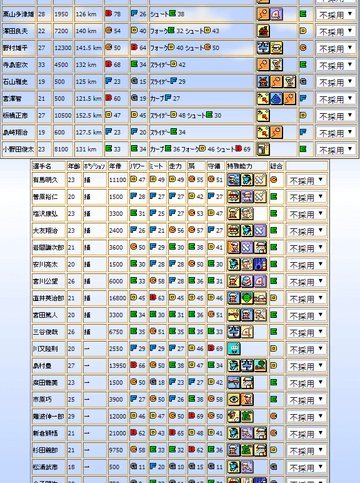
Task: Open the 不採用 dropdown for the 16800 salary batter
Action: tap(306, 299)
